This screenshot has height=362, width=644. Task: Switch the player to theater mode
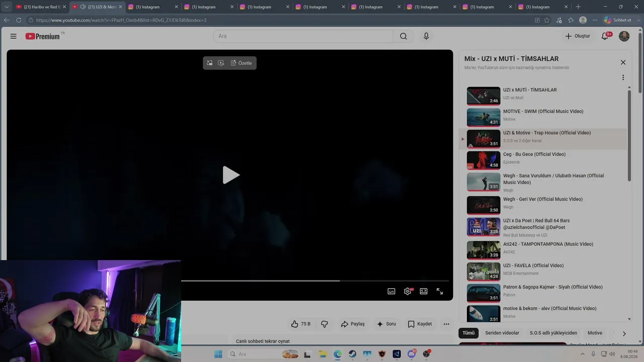pyautogui.click(x=424, y=291)
